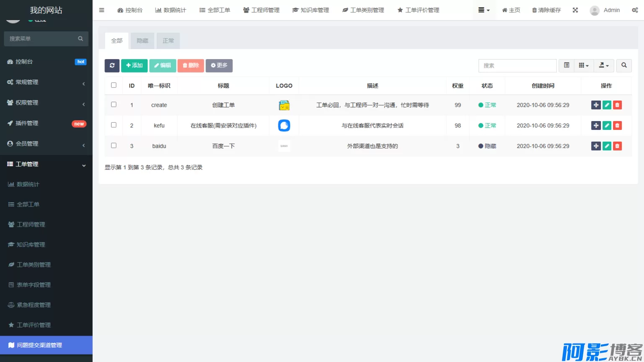Click the fullscreen icon in top bar
644x362 pixels.
575,10
